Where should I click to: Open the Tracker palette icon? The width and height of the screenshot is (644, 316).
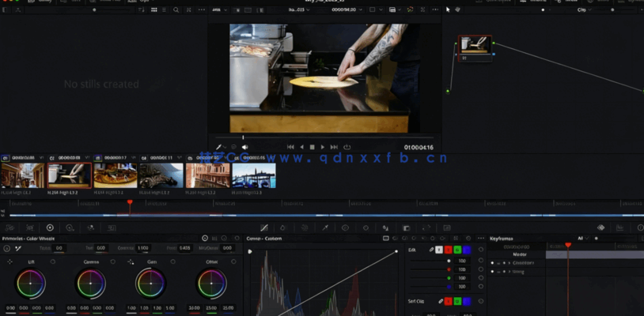[x=366, y=228]
